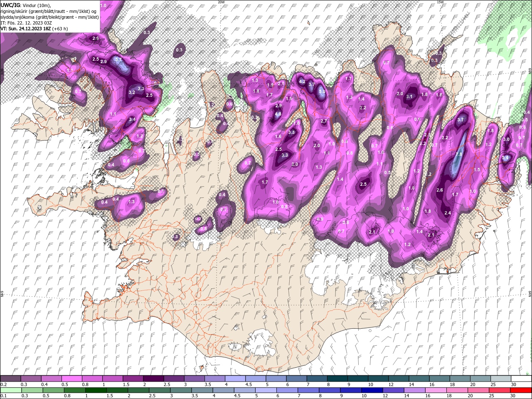Select the pale green rain swatch between 0.1 and 0.3

[10, 390]
